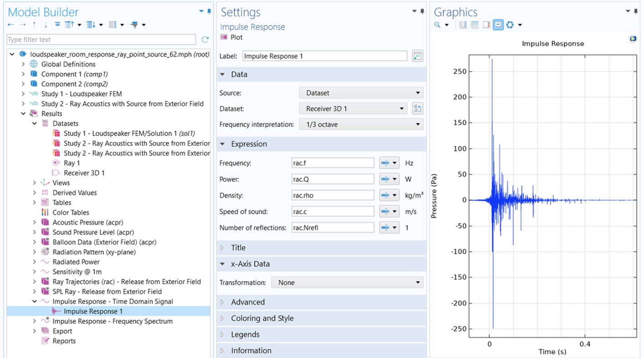Viewport: 644px width, 358px height.
Task: Click the Type filter text field
Action: [x=102, y=40]
